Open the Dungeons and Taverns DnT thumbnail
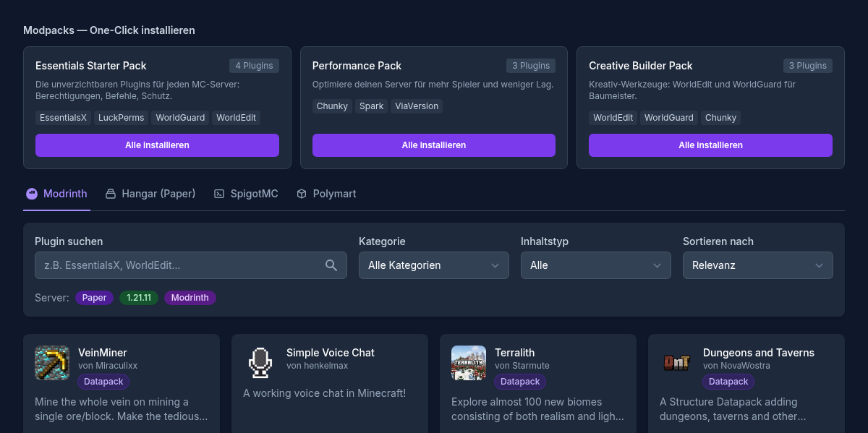The width and height of the screenshot is (868, 433). point(677,363)
